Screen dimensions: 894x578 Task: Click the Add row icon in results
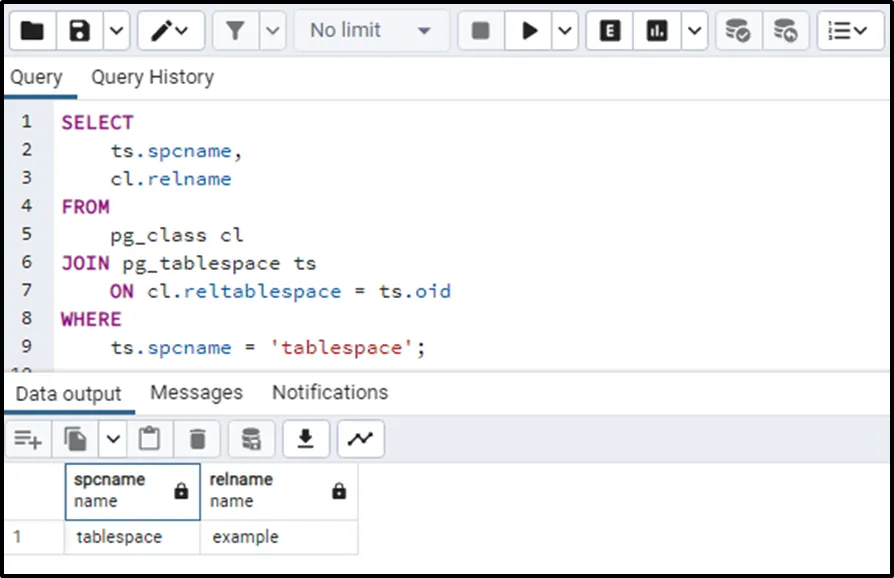[x=28, y=438]
